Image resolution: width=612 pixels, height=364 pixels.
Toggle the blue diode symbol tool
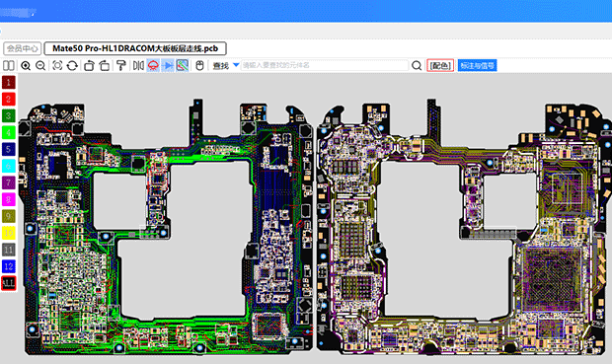[168, 65]
